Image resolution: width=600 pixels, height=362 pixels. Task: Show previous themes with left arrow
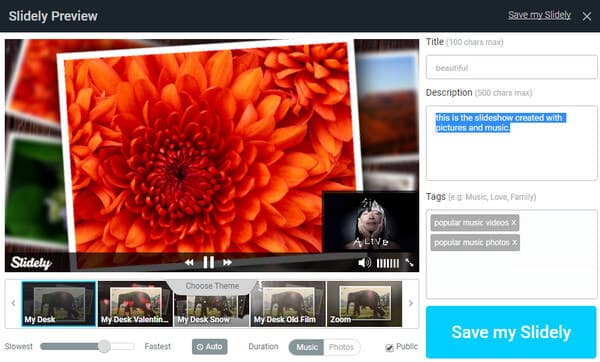(x=13, y=303)
